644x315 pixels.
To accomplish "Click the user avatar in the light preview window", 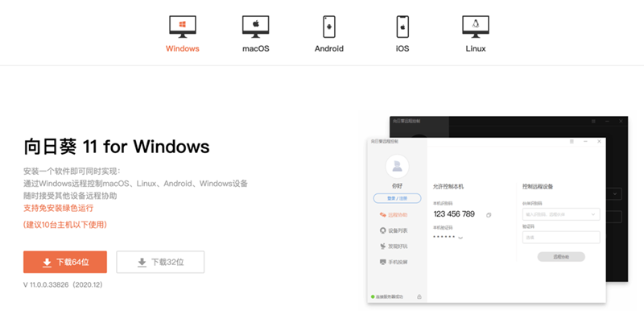I will [x=397, y=167].
